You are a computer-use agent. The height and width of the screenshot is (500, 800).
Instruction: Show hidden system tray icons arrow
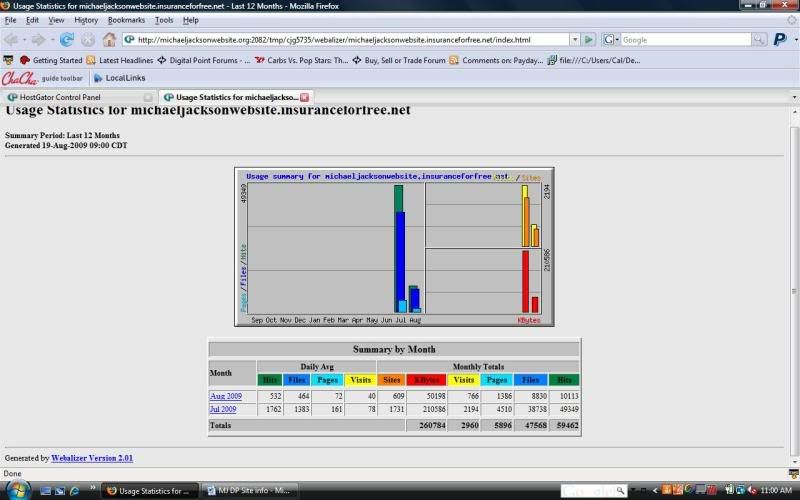pyautogui.click(x=655, y=491)
